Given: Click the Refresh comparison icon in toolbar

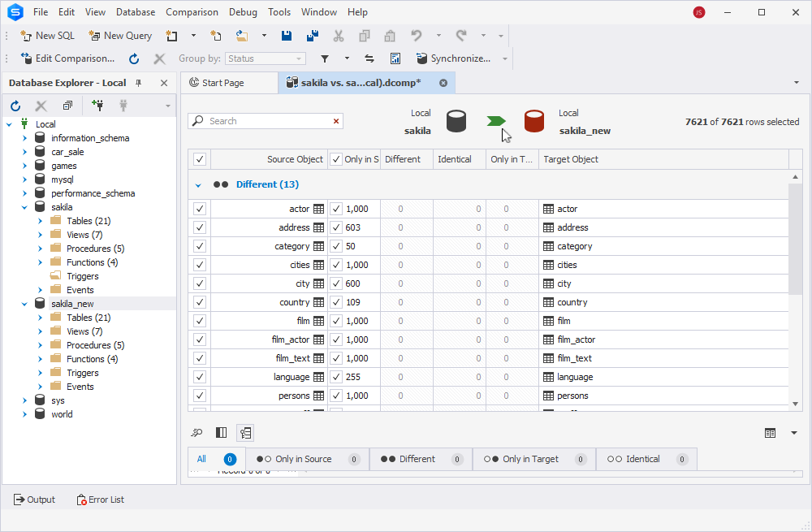Looking at the screenshot, I should pyautogui.click(x=134, y=58).
